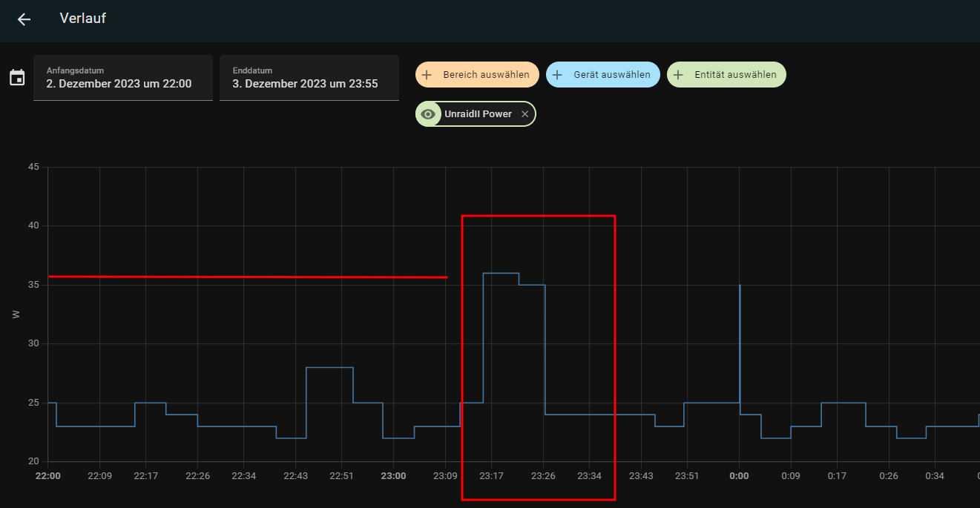This screenshot has width=980, height=508.
Task: Click the 36 W peak on graph line
Action: coord(501,273)
